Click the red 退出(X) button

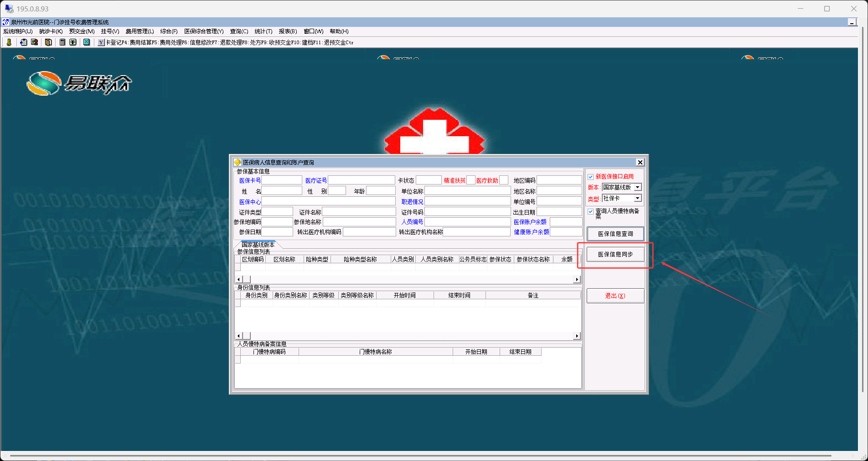coord(615,296)
